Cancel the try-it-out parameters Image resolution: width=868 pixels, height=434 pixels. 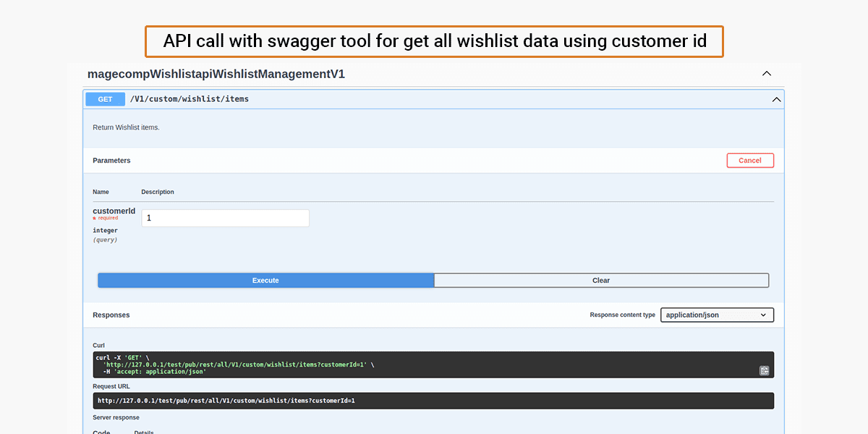750,161
